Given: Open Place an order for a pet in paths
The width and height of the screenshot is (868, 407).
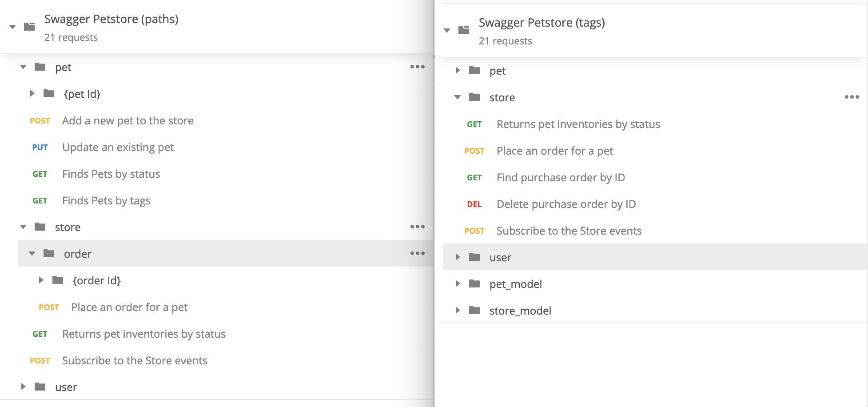Looking at the screenshot, I should tap(130, 307).
